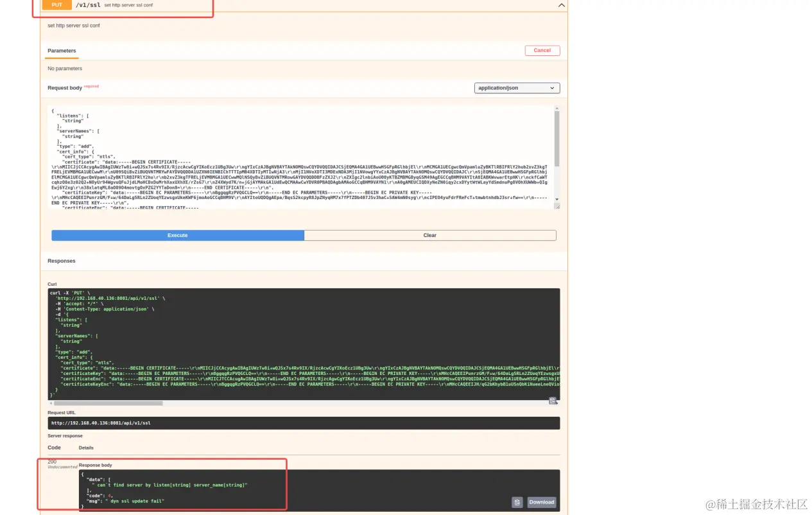Click the 'Request body' label
Screen dimensions: 812x515
pos(65,88)
